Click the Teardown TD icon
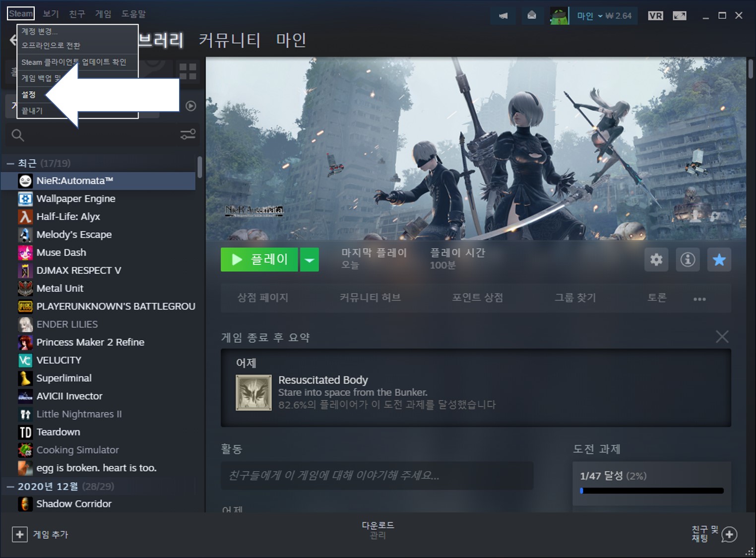The height and width of the screenshot is (558, 756). (25, 432)
